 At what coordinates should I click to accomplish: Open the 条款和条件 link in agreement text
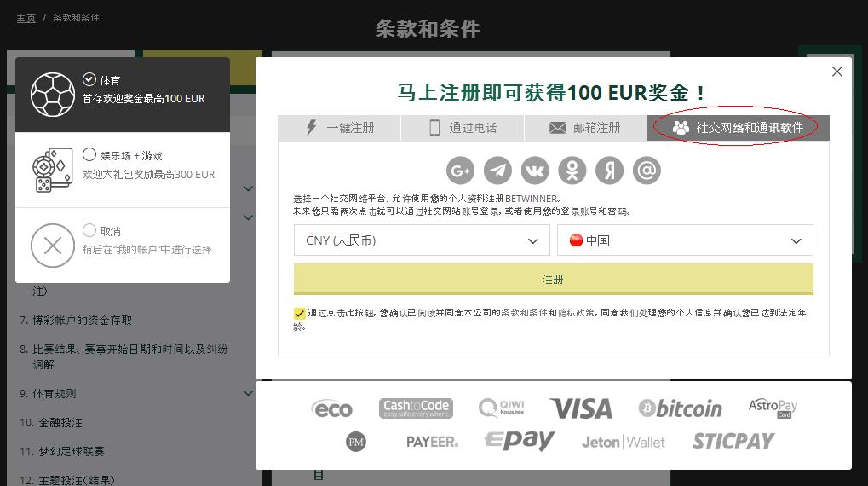524,313
